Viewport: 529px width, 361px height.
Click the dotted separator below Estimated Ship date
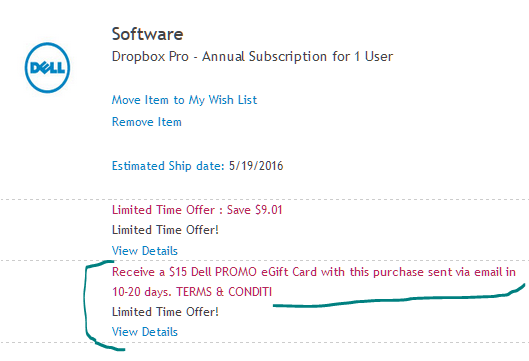[x=264, y=200]
